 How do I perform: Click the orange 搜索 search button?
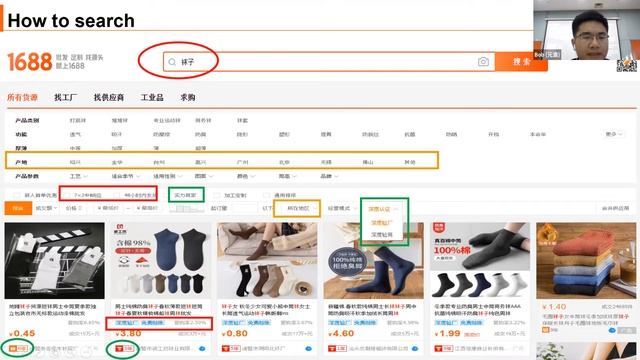coord(521,62)
